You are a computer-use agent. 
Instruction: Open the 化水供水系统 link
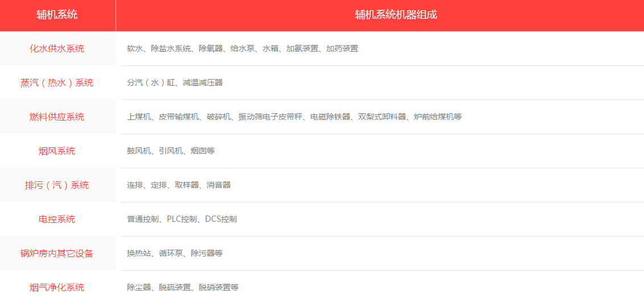pos(57,48)
